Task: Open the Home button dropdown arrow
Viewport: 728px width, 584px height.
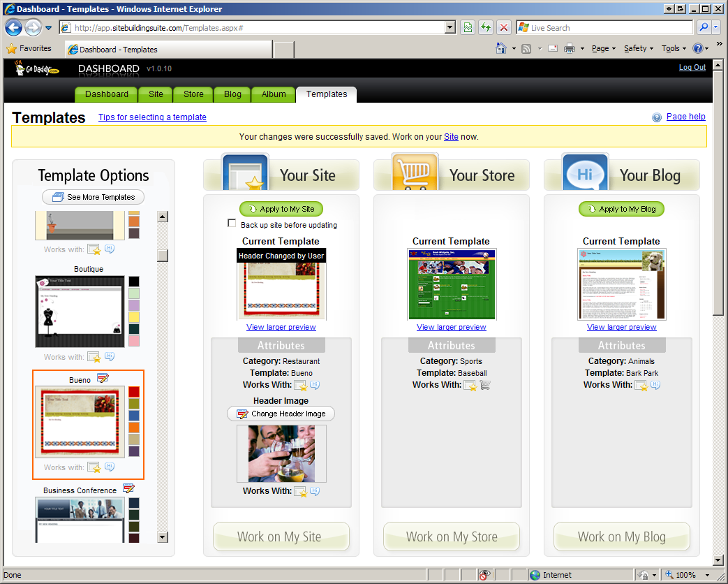Action: click(x=514, y=48)
